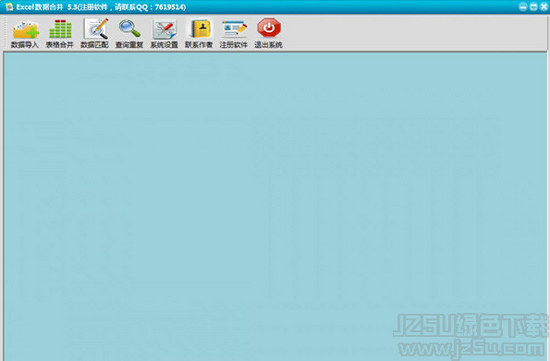Click the empty blue workspace area

275,206
